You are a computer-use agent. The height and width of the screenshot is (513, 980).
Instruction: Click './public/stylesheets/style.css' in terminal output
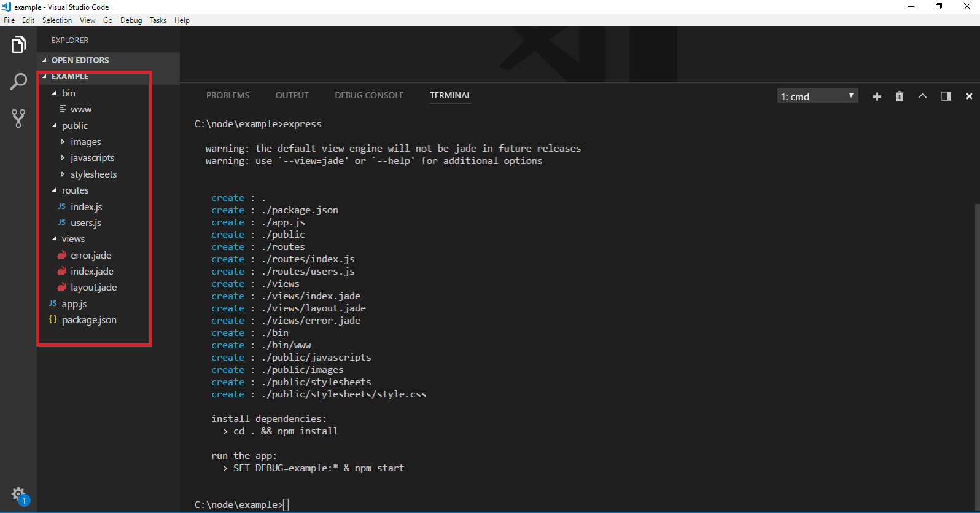[x=344, y=394]
